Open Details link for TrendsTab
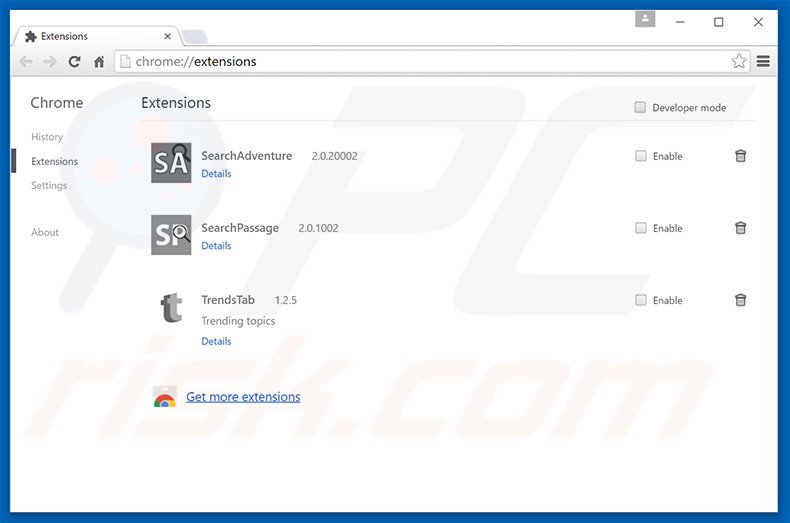Viewport: 790px width, 523px height. click(216, 342)
